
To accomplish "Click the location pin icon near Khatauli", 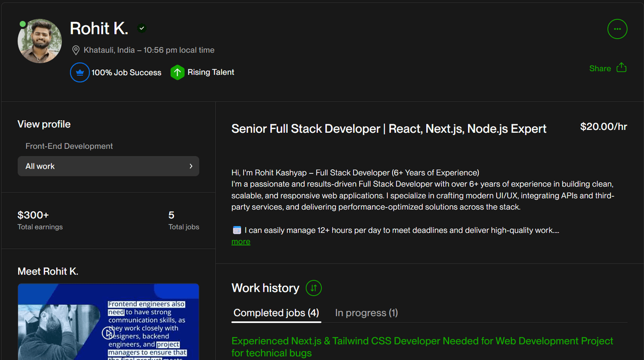I will click(76, 51).
